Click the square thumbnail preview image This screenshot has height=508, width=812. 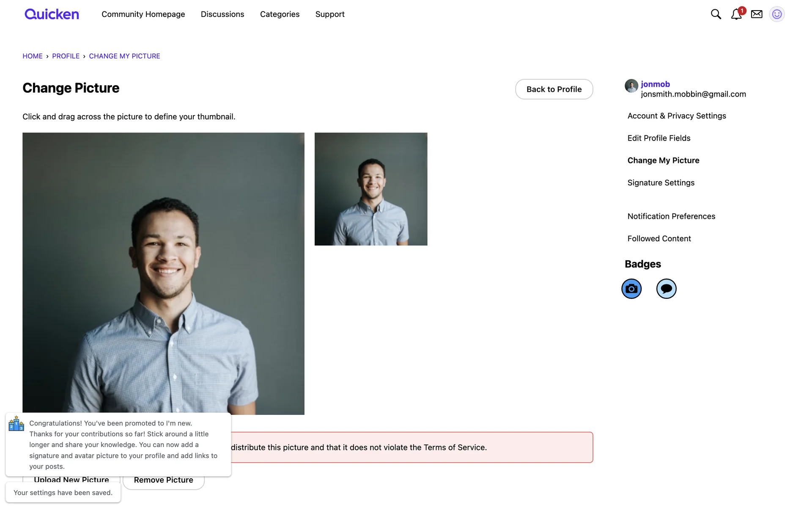point(371,189)
